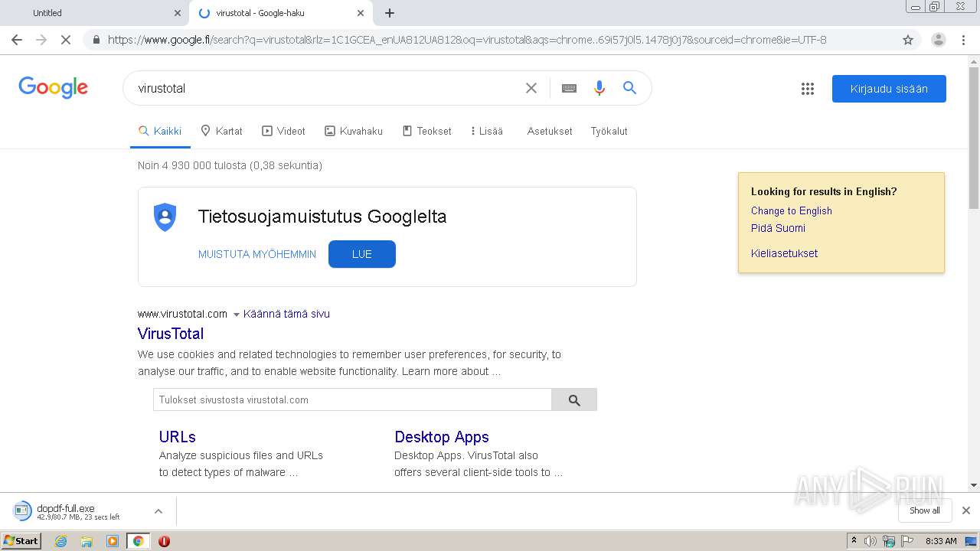This screenshot has height=551, width=980.
Task: Focus the Google search box
Action: pyautogui.click(x=325, y=88)
